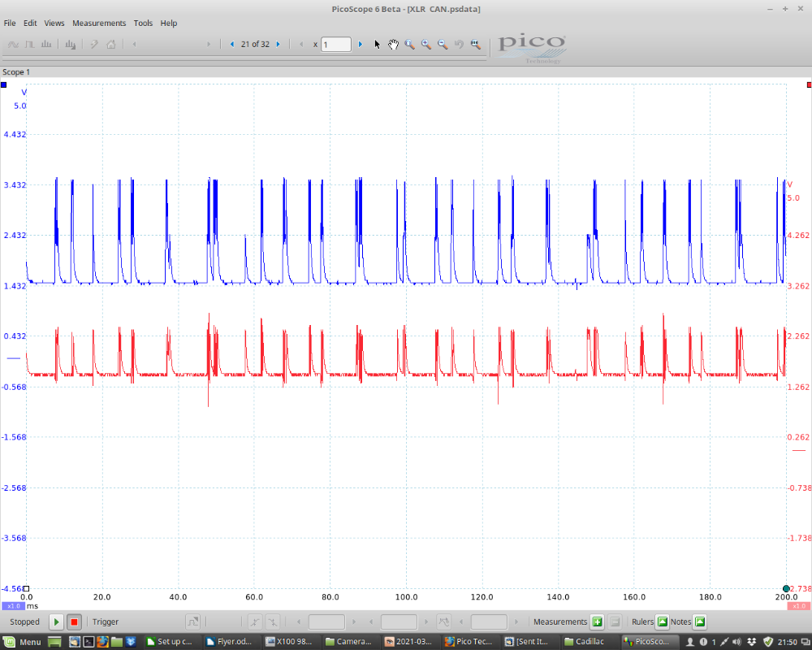This screenshot has height=650, width=812.
Task: Toggle the Rulers legend display
Action: tap(662, 622)
